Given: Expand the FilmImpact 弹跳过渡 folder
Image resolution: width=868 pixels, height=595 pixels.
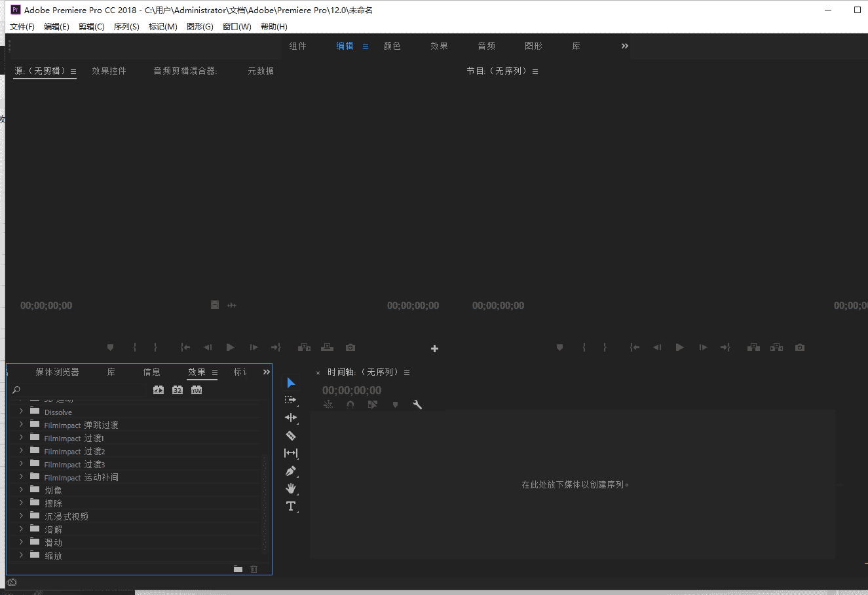Looking at the screenshot, I should [20, 424].
